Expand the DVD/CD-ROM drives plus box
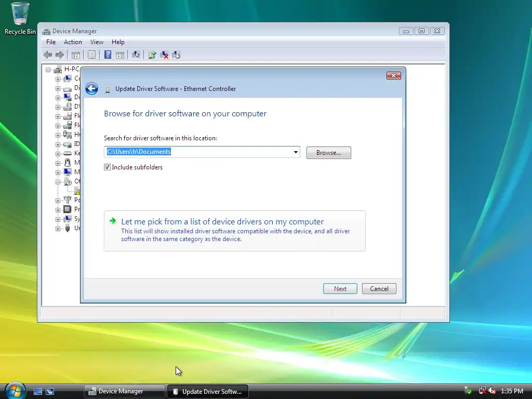The width and height of the screenshot is (532, 399). click(58, 107)
